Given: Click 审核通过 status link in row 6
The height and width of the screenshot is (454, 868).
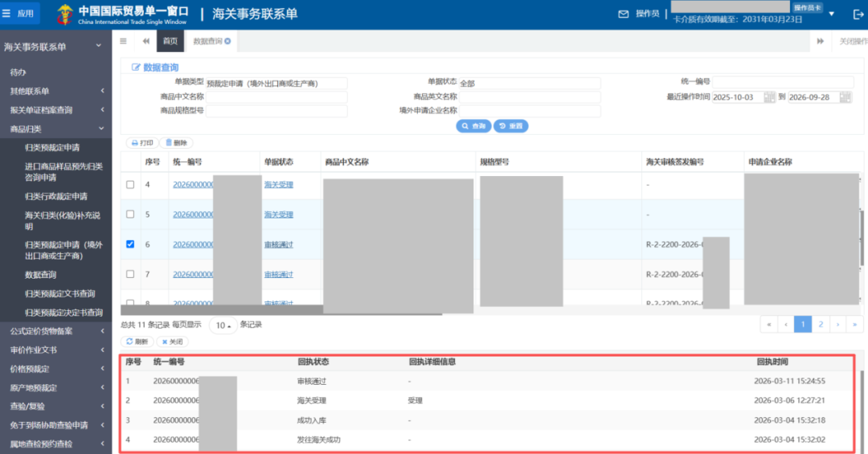Looking at the screenshot, I should (x=278, y=244).
